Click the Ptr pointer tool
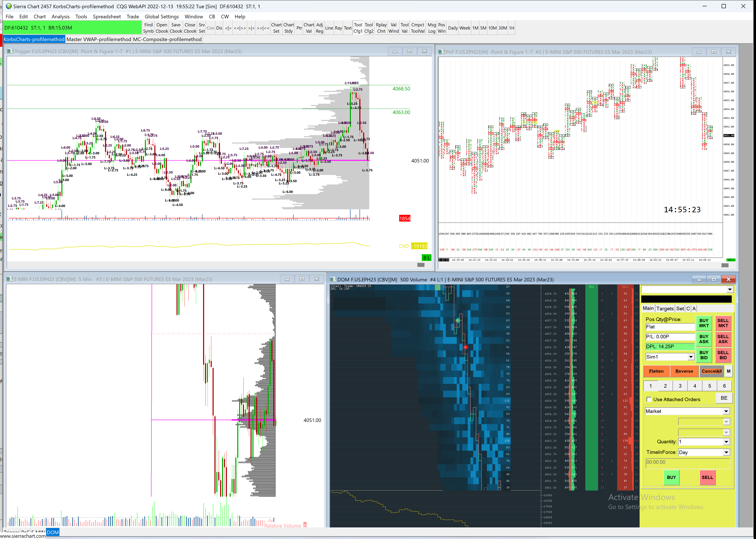This screenshot has width=756, height=539. 299,28
